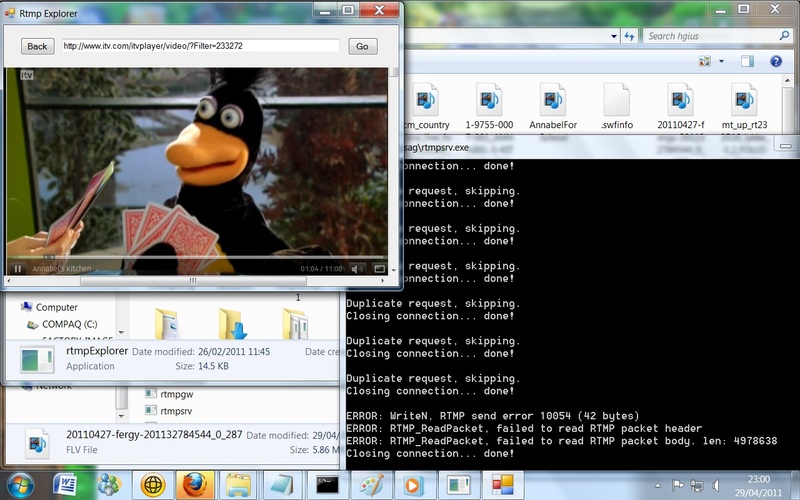Select the folder with document icon

click(166, 323)
